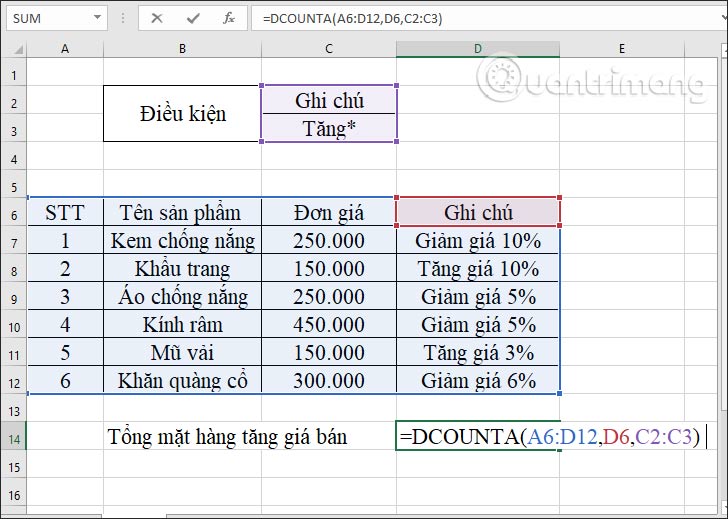The height and width of the screenshot is (519, 728).
Task: Click the 'Tên sản phẩm' header cell
Action: 182,212
